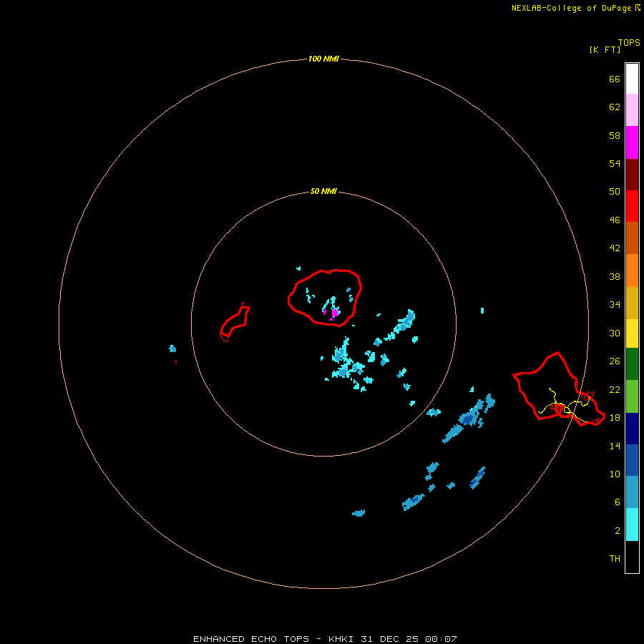Click the "6" legend value

click(618, 502)
